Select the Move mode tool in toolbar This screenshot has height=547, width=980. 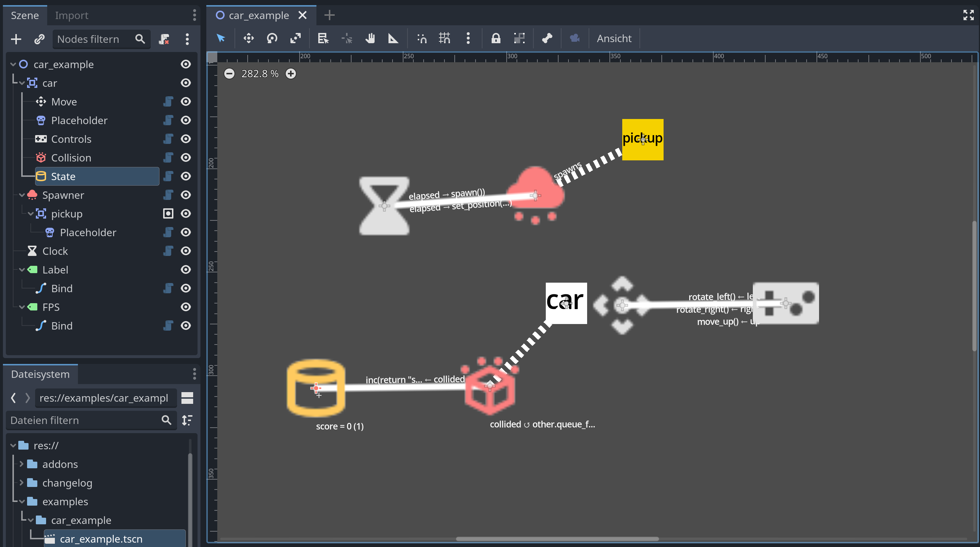248,38
